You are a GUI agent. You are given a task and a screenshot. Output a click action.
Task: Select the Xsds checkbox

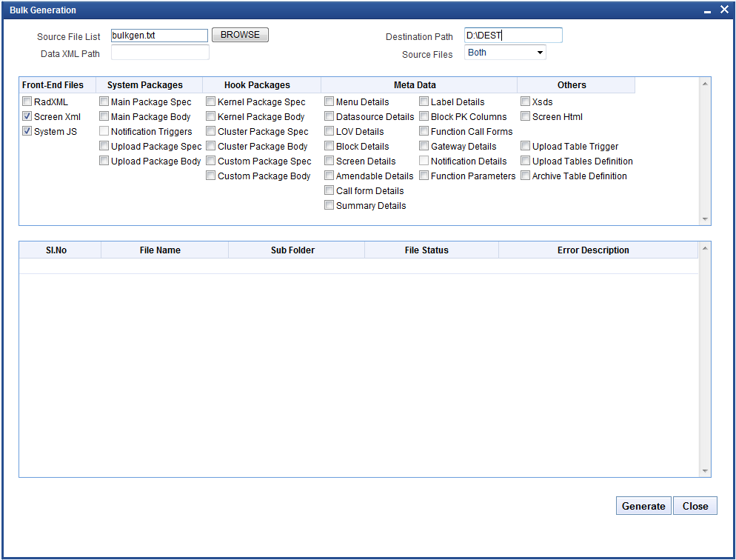point(525,101)
